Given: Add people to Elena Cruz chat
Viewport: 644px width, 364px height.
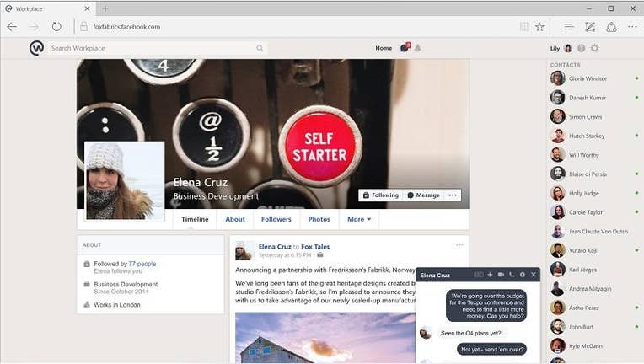Looking at the screenshot, I should click(x=490, y=275).
